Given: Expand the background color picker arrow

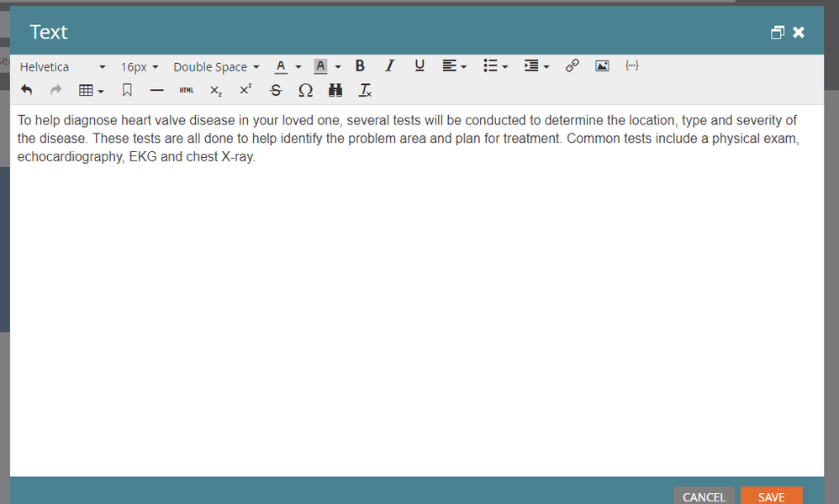Looking at the screenshot, I should tap(338, 67).
